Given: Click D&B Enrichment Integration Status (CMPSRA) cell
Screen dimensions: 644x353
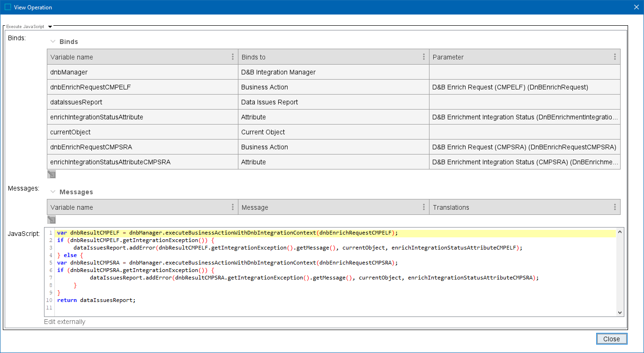Looking at the screenshot, I should (x=525, y=162).
